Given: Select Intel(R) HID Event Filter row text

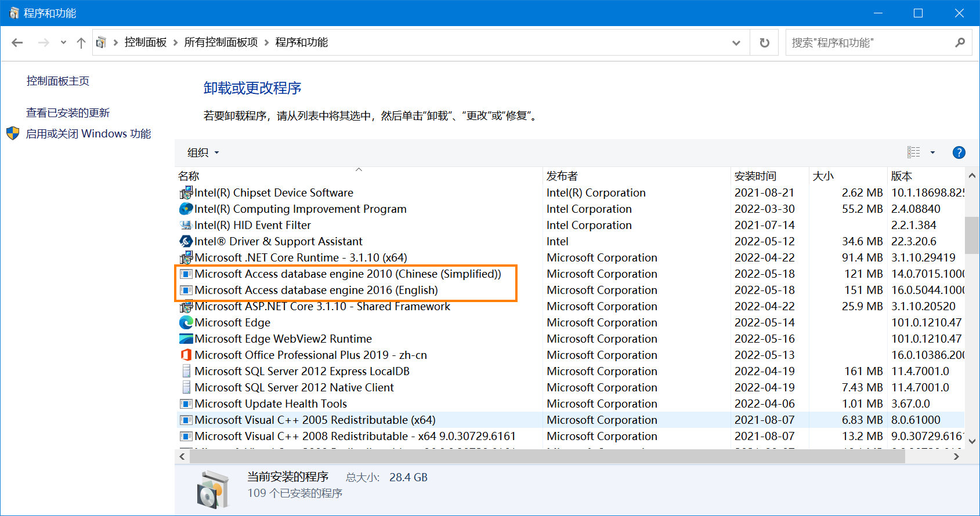Looking at the screenshot, I should [x=252, y=225].
